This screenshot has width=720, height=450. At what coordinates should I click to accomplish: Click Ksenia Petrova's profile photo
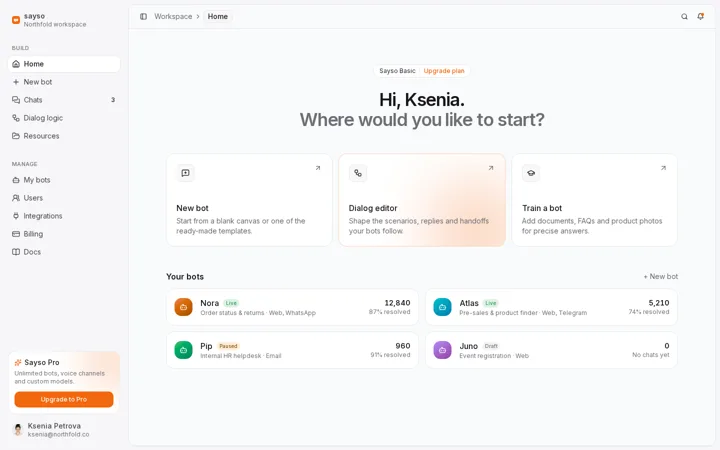click(18, 430)
